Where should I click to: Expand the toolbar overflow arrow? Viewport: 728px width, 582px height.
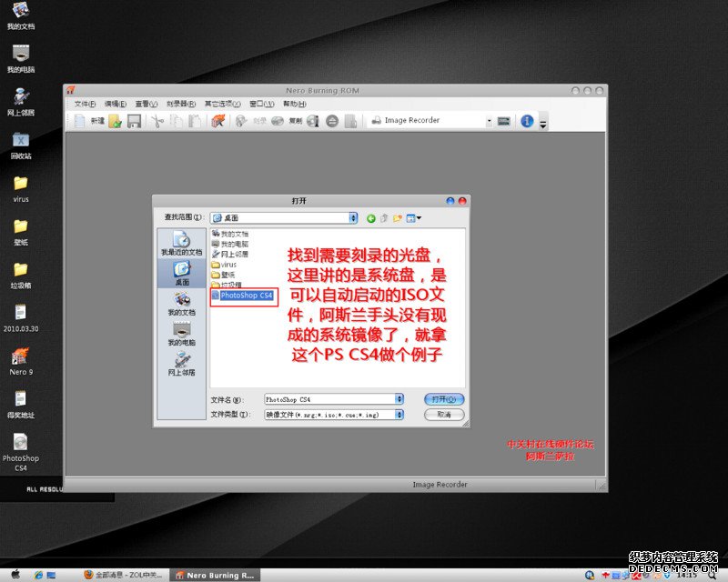542,124
